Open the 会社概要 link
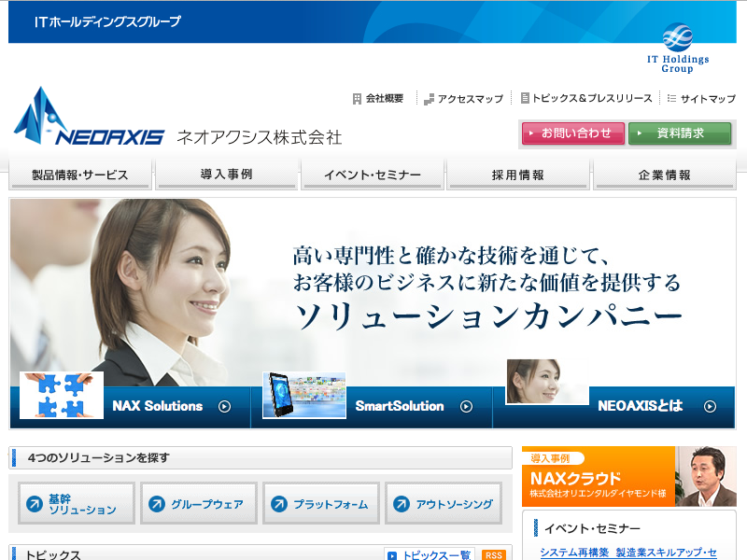The image size is (747, 560). [385, 99]
